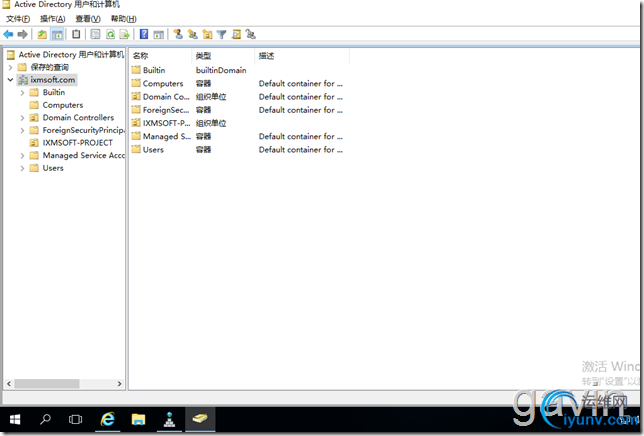The image size is (644, 436).
Task: Toggle show/hide console tree icon
Action: point(57,34)
